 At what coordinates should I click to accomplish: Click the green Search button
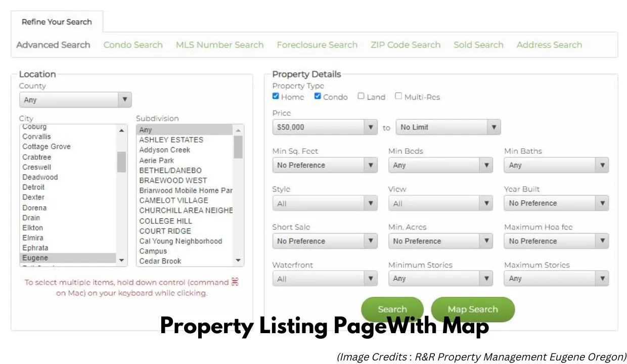392,309
